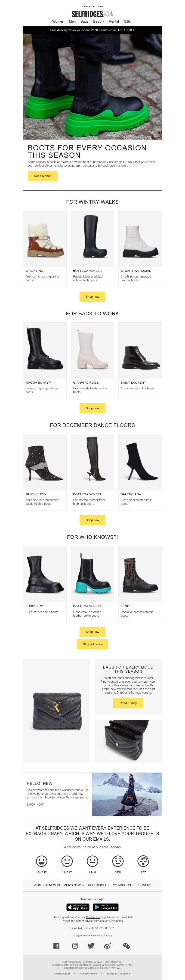Open the Contact Us link

pos(93,917)
